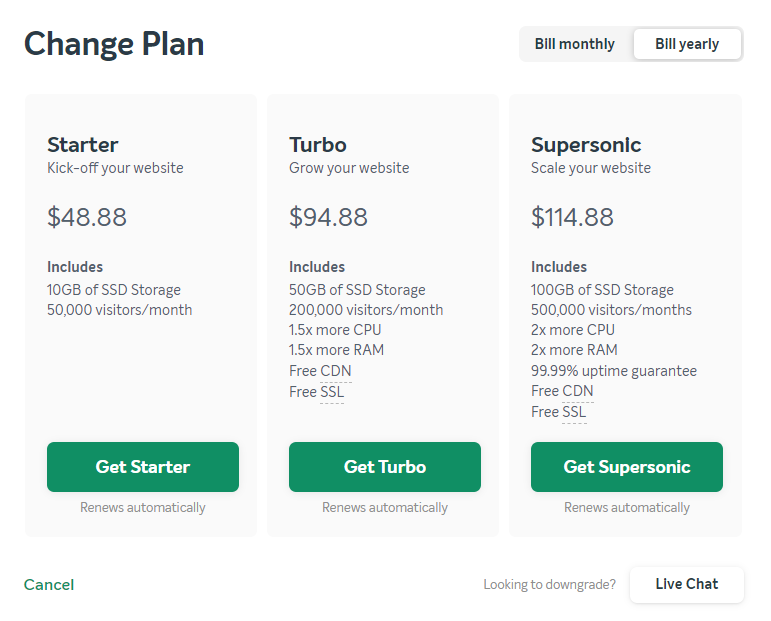The height and width of the screenshot is (621, 771).
Task: Select the Bill yearly option
Action: (x=687, y=44)
